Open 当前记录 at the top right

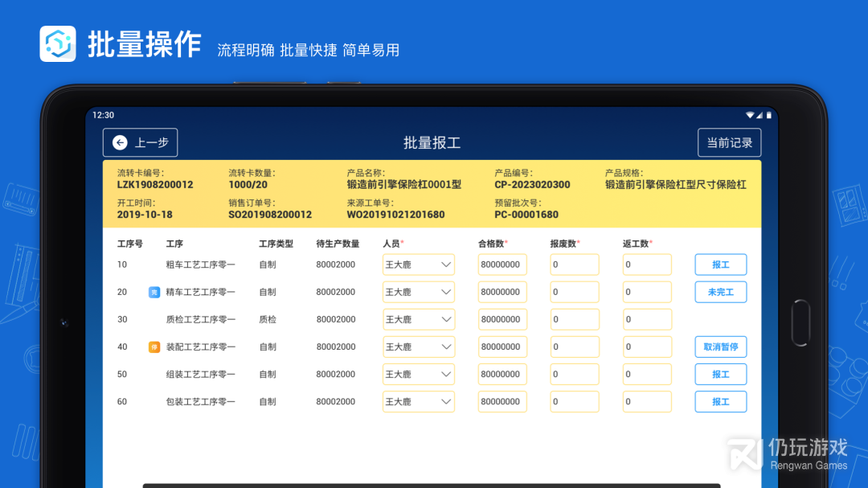(x=729, y=142)
